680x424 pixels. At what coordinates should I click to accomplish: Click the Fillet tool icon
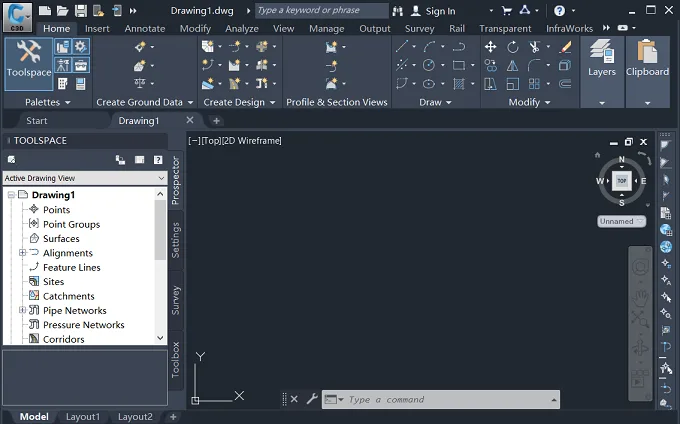tap(534, 65)
